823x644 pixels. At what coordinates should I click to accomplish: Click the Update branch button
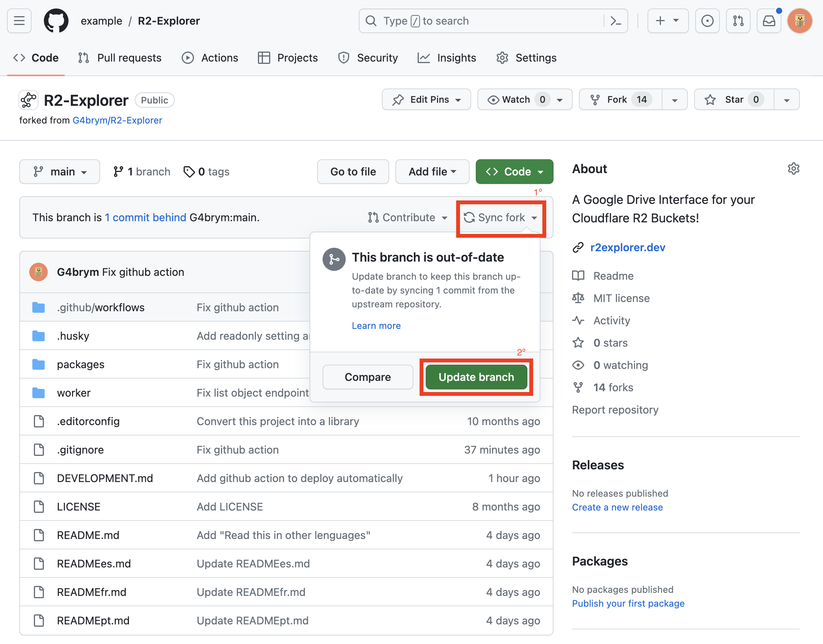(x=476, y=377)
